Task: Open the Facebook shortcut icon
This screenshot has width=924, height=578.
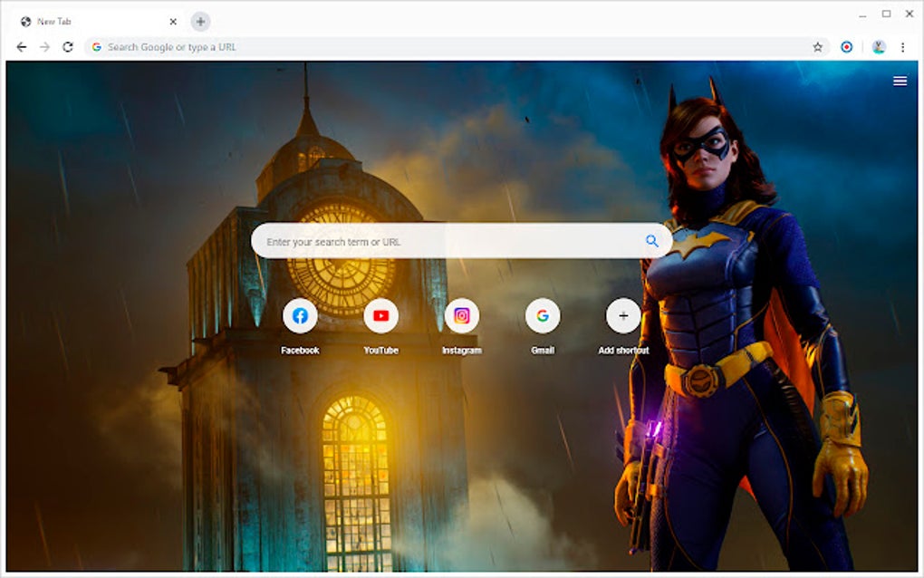Action: point(300,316)
